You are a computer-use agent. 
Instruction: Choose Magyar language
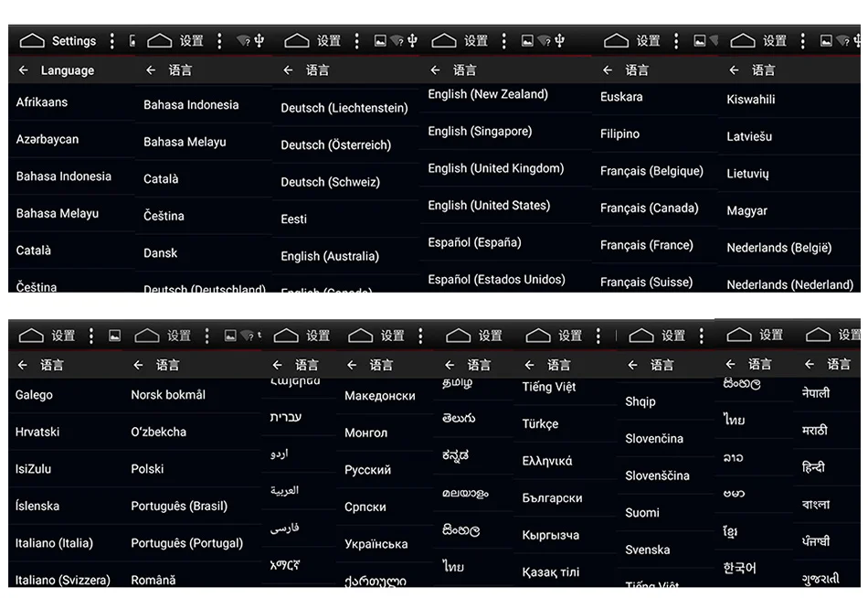coord(747,210)
